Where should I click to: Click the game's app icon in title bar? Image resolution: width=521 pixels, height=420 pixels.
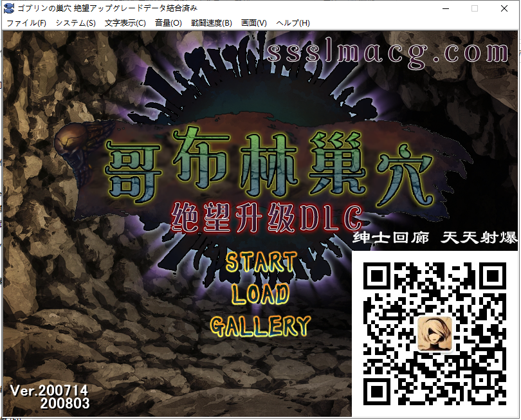point(8,8)
